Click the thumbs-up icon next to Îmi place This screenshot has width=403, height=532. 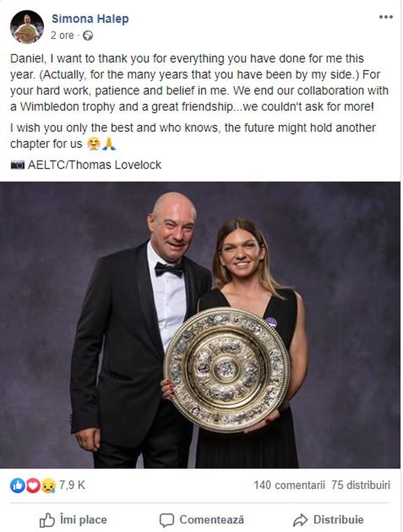46,518
